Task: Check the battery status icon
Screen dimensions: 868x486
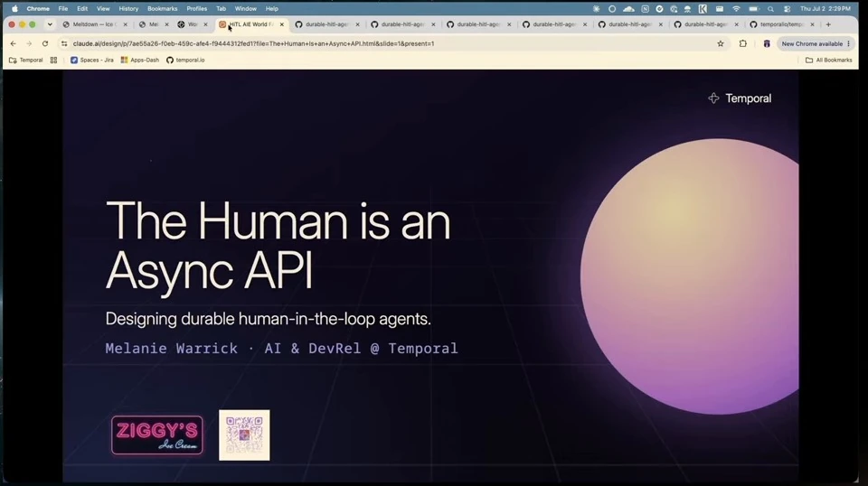Action: (x=753, y=9)
